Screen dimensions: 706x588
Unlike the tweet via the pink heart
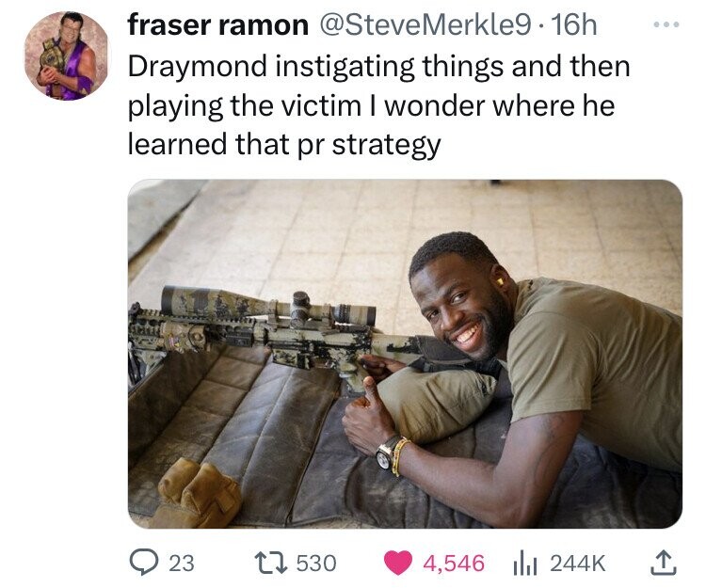tap(398, 563)
